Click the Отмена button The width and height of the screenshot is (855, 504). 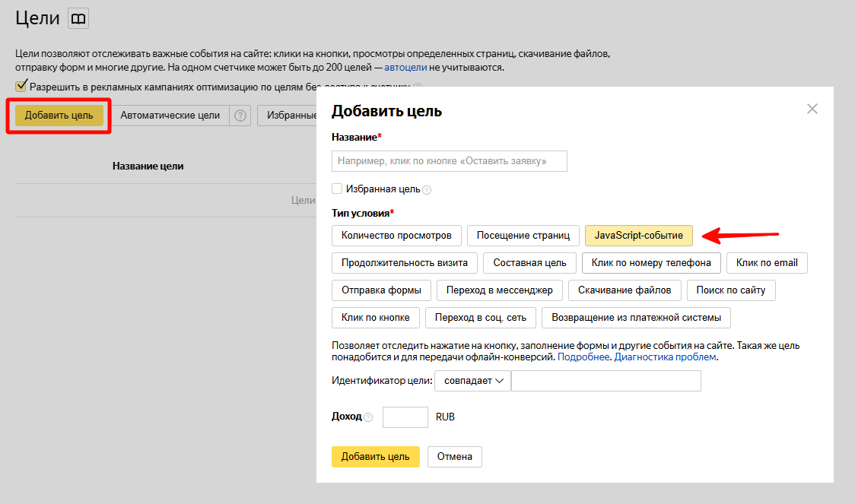[x=455, y=457]
